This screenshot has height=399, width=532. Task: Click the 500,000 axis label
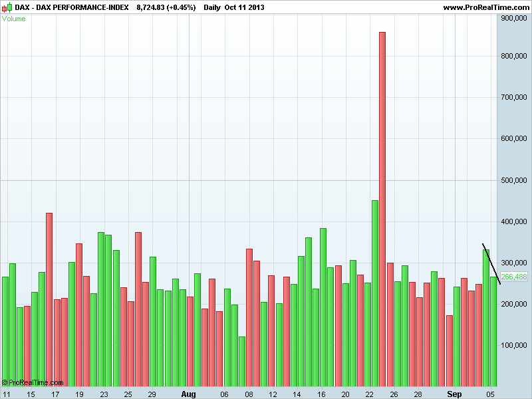click(514, 180)
